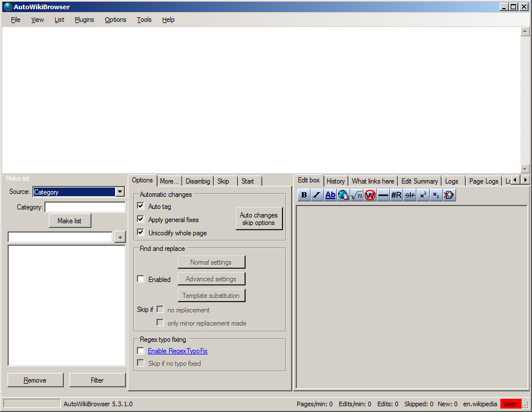Click the Bold formatting icon
This screenshot has width=532, height=412.
point(304,195)
